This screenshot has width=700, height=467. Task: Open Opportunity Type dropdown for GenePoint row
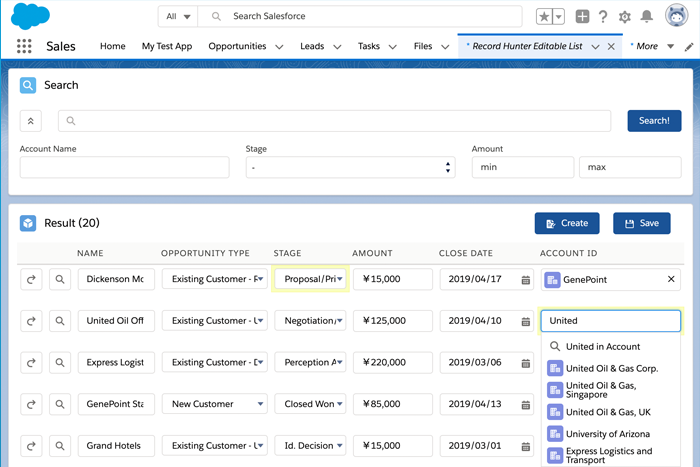coord(214,404)
